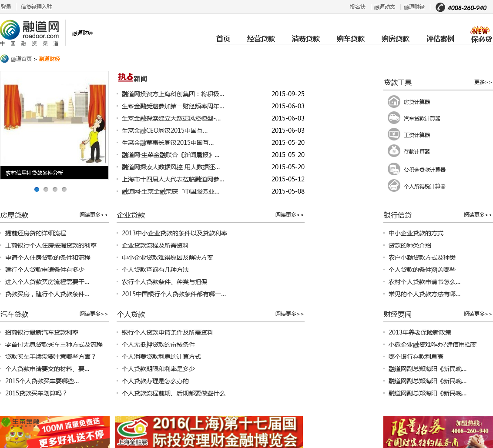Click the 农村信用社贷款条件分析 slideshow image
This screenshot has width=493, height=448.
(54, 119)
